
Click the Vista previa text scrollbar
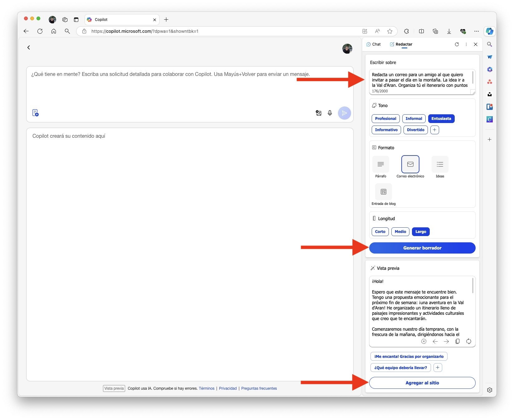coord(473,286)
